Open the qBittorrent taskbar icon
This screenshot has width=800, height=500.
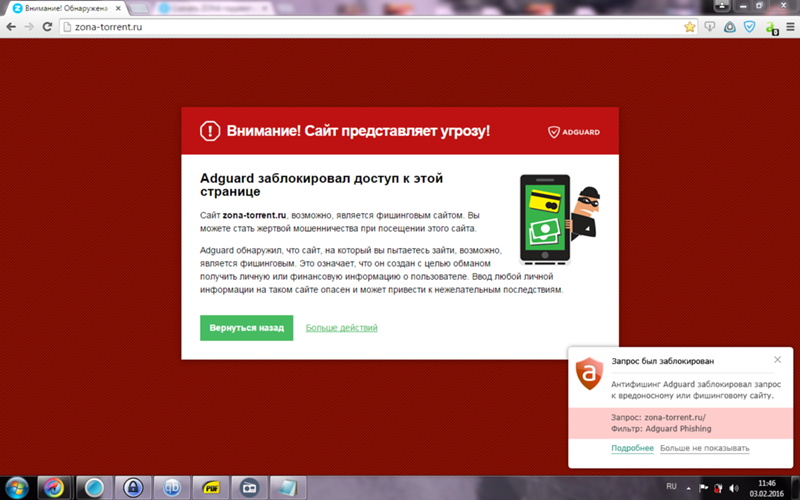(172, 488)
